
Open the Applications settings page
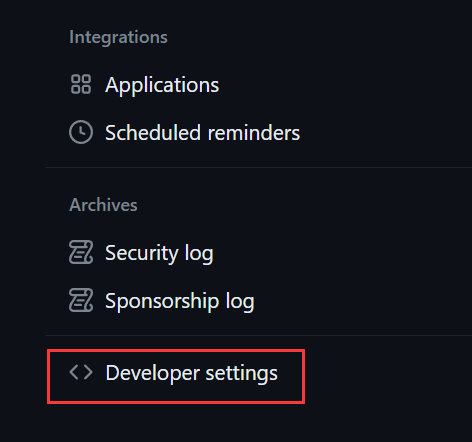tap(162, 85)
